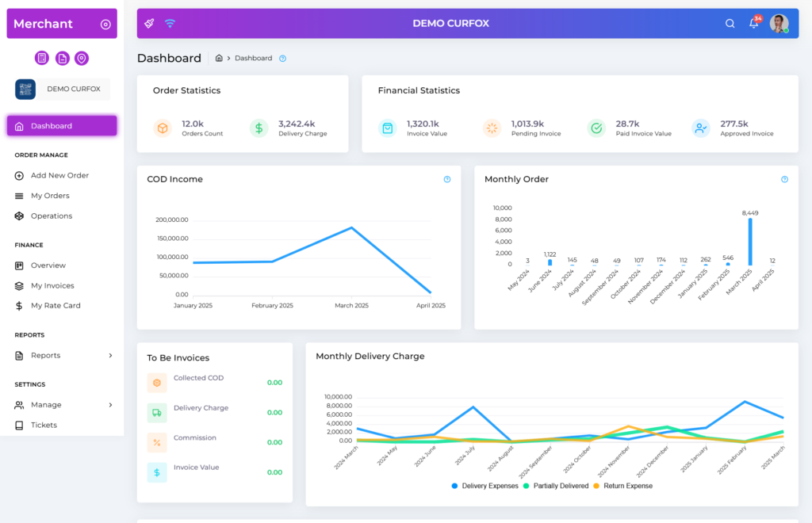Click the DEMO CURFOX merchant name label
Screen dimensions: 812x523
[x=74, y=89]
